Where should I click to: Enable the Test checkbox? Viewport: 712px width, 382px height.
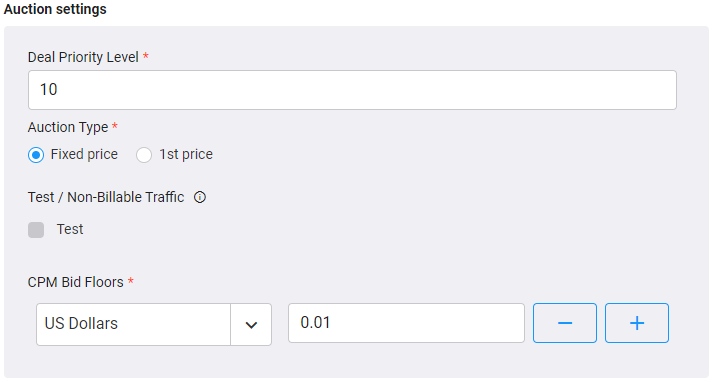click(x=36, y=230)
